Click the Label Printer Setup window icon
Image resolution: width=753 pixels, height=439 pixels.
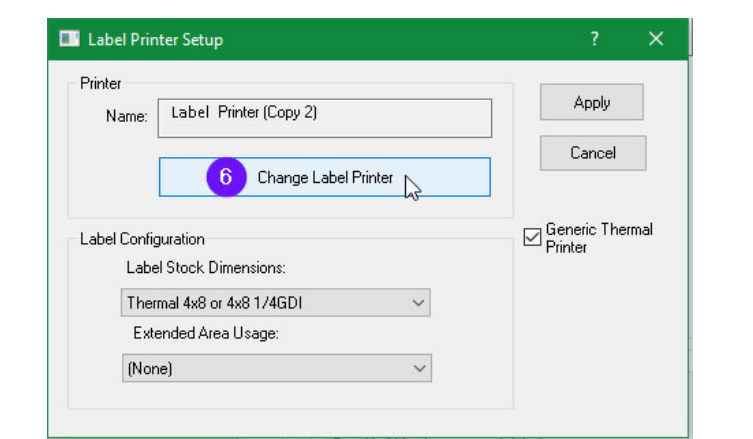click(69, 40)
